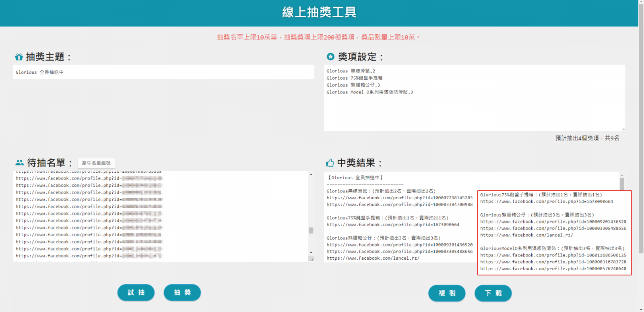
Task: Click the winner URL ending 100003384700988
Action: [x=399, y=205]
